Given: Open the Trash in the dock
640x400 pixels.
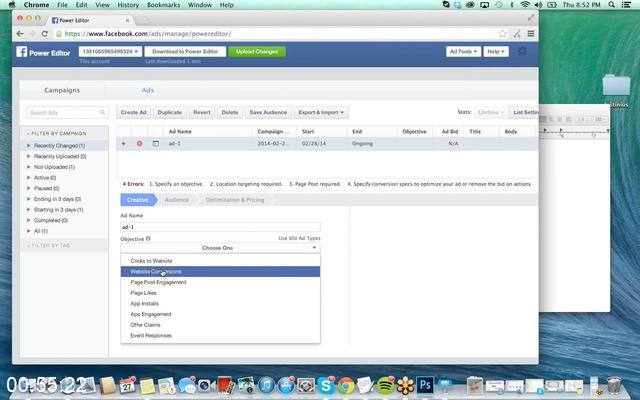Looking at the screenshot, I should click(x=614, y=385).
